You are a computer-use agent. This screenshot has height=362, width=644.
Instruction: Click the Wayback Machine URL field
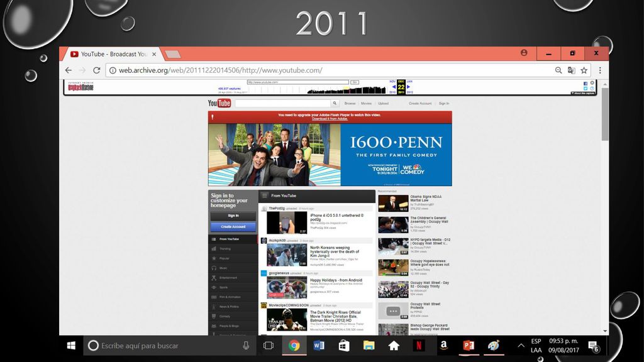click(297, 82)
